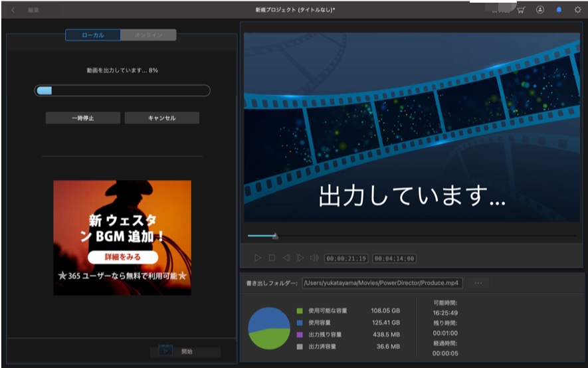Screen dimensions: 588x368
Task: Click the green 使用可能な容量 legend swatch
Action: click(300, 311)
